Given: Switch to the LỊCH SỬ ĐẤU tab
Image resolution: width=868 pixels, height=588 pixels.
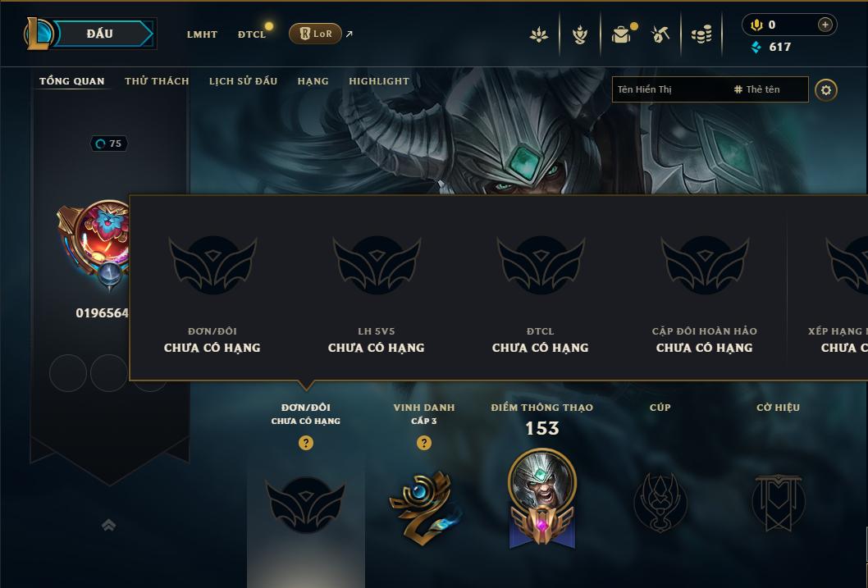Looking at the screenshot, I should (x=243, y=81).
